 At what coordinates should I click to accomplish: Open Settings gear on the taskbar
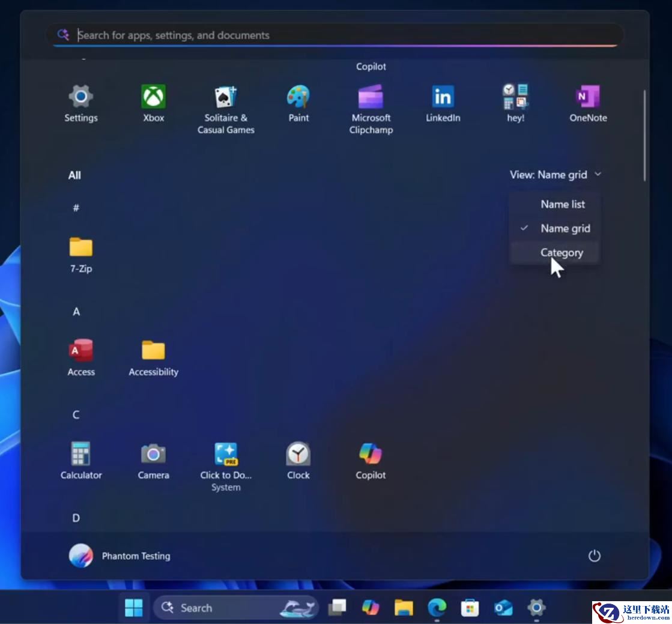536,608
